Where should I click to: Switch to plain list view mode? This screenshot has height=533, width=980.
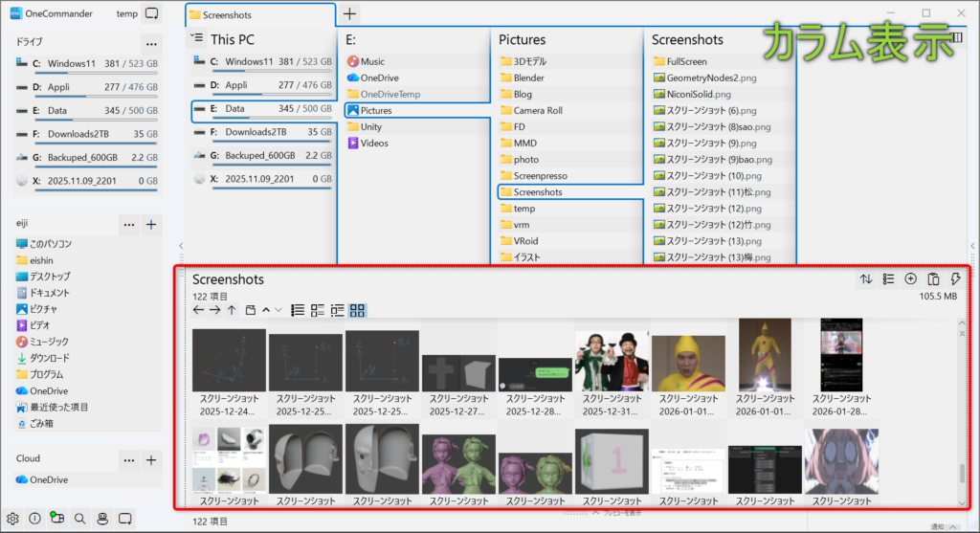pos(298,310)
